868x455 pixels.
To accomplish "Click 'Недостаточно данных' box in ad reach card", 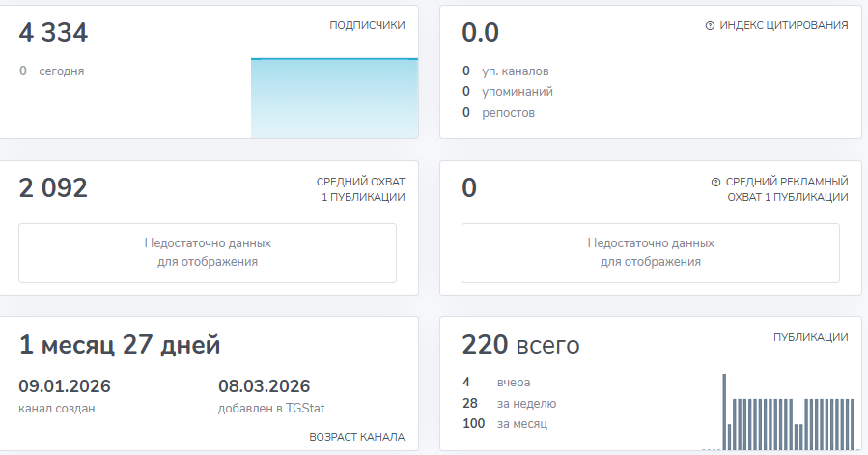I will 651,253.
